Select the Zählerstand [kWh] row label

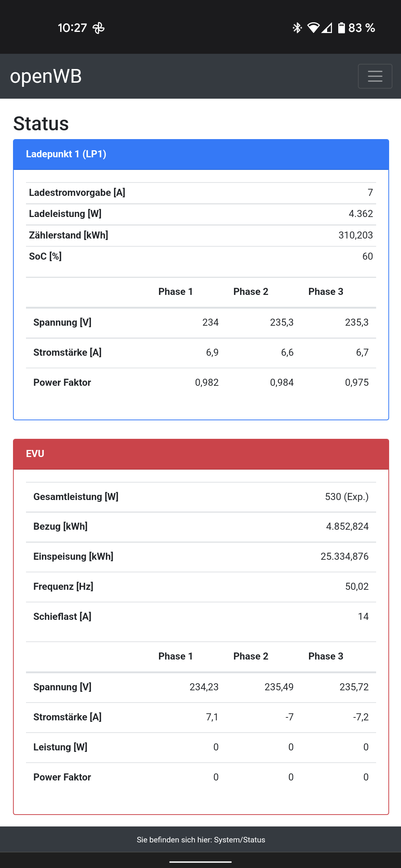coord(69,235)
